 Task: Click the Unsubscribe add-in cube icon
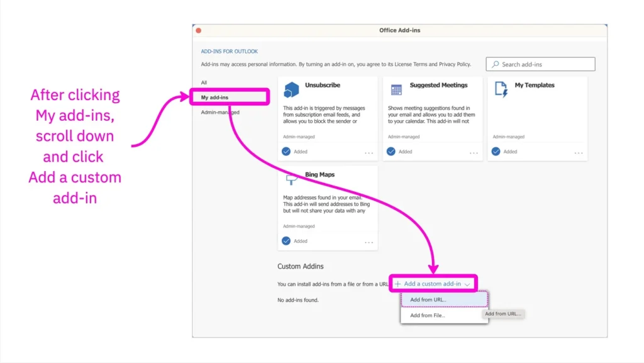pos(291,89)
